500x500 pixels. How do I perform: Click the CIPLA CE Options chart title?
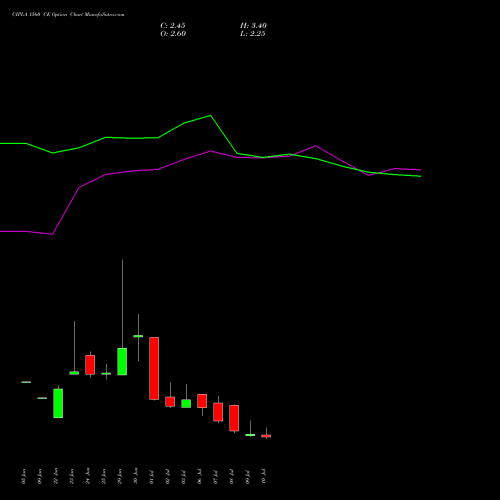(68, 15)
